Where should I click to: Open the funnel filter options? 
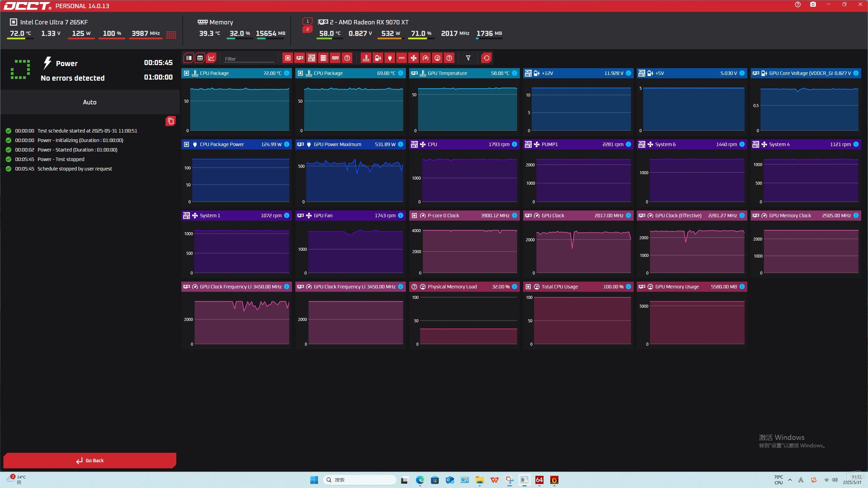[x=468, y=58]
